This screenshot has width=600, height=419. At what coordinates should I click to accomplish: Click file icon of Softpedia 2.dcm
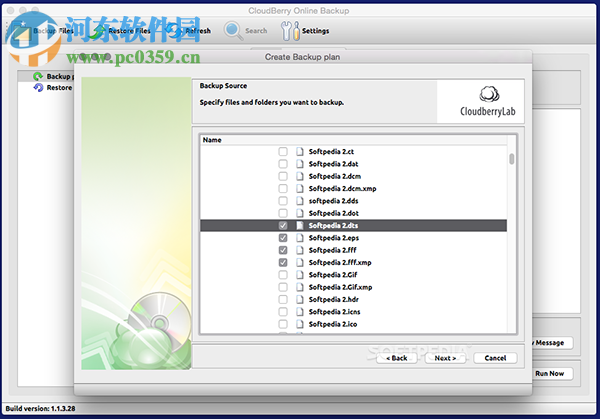(x=300, y=176)
